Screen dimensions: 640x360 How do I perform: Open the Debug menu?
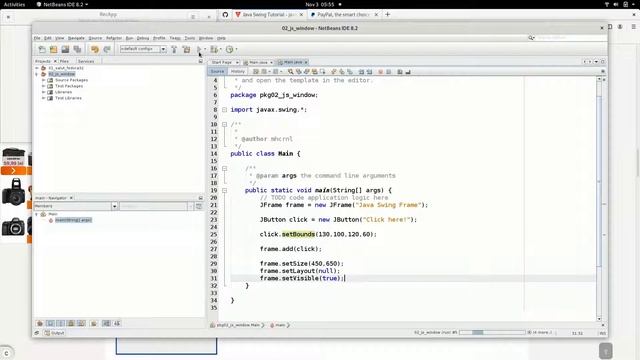click(x=143, y=38)
